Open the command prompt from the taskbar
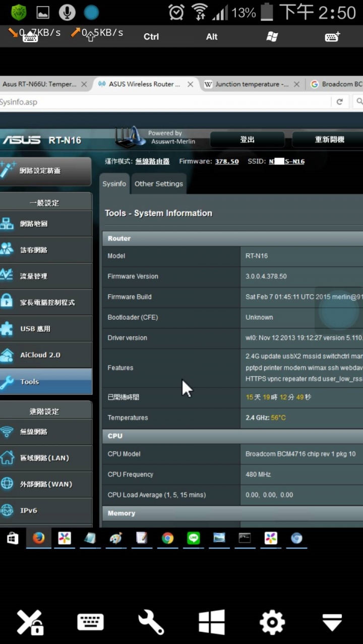Image resolution: width=363 pixels, height=644 pixels. (x=245, y=538)
